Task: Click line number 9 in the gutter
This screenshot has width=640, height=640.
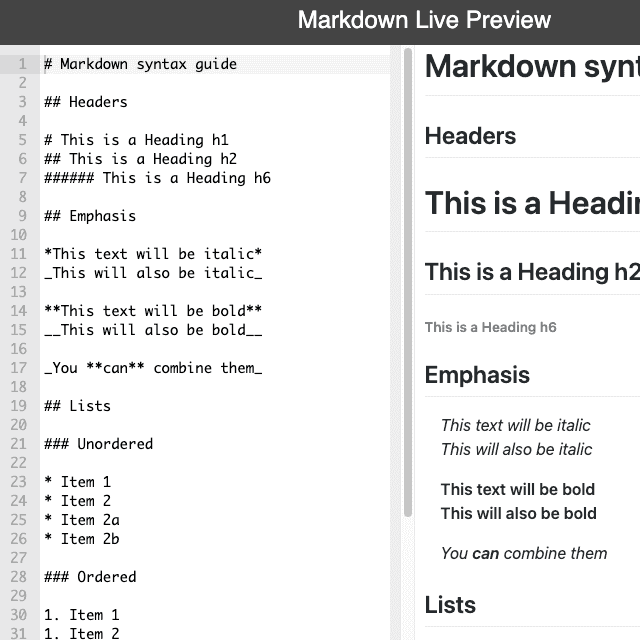Action: point(22,216)
